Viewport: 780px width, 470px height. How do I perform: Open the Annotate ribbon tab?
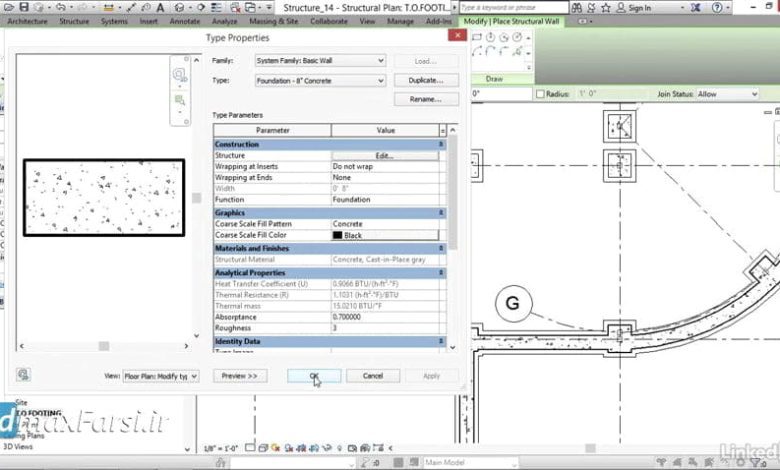(x=185, y=21)
